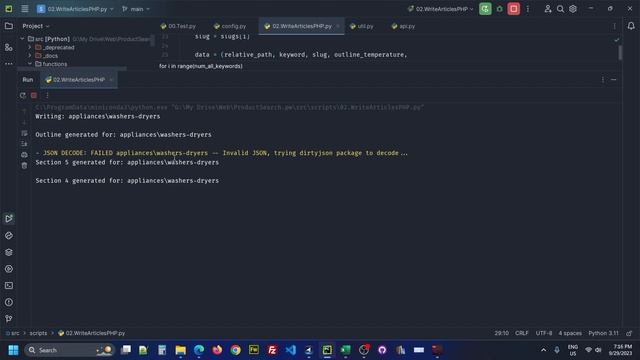The height and width of the screenshot is (360, 640).
Task: Collapse the functions folder
Action: coord(30,64)
